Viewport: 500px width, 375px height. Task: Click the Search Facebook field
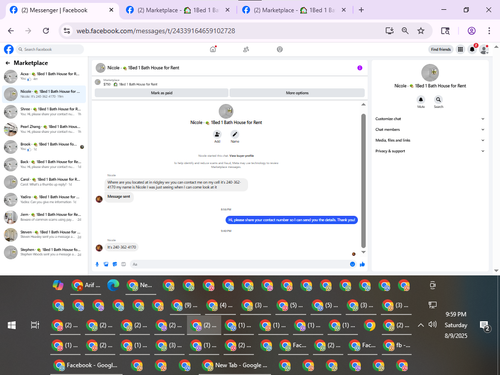coord(50,49)
